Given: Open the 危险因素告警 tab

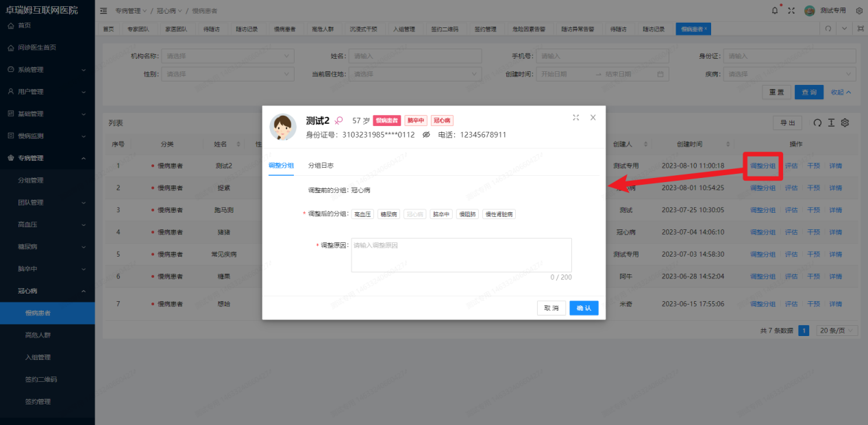Looking at the screenshot, I should coord(529,29).
